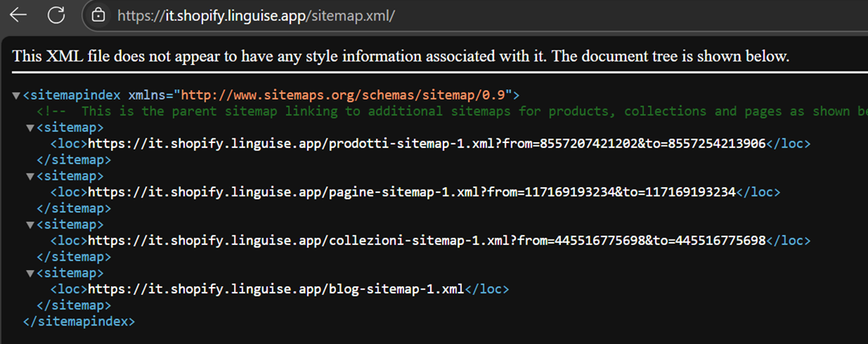Click the xmlns value http://www.sitemaps.org/schemas/sitemap/0.9
Viewport: 868px width, 344px height.
pyautogui.click(x=343, y=95)
